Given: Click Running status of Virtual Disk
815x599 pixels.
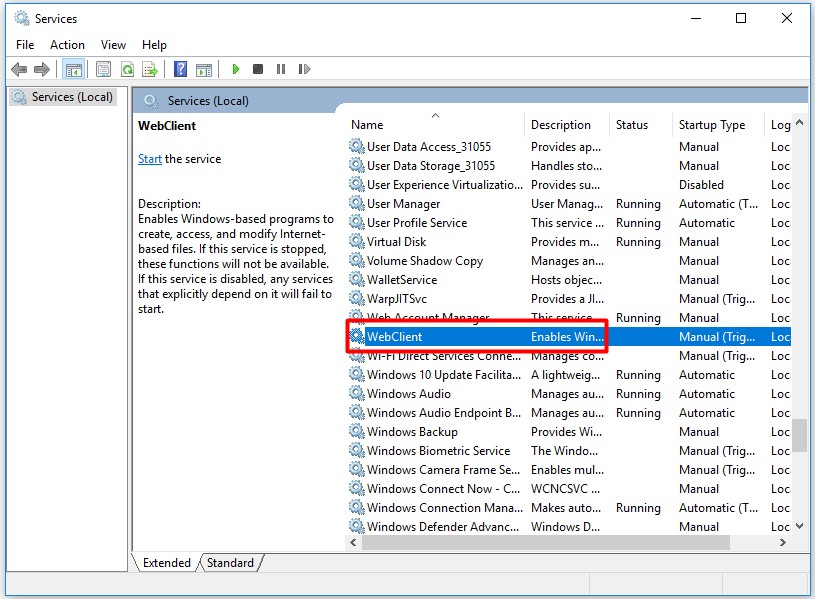Looking at the screenshot, I should 638,242.
